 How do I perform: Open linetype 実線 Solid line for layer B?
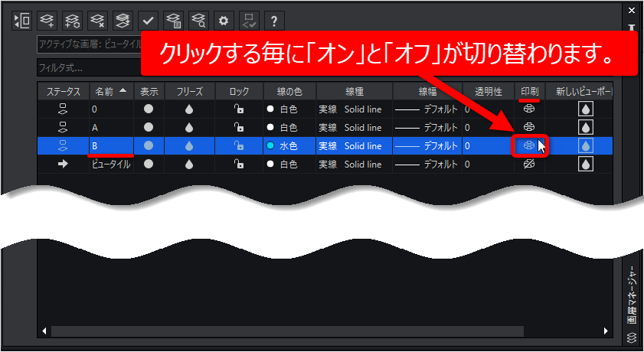[351, 146]
